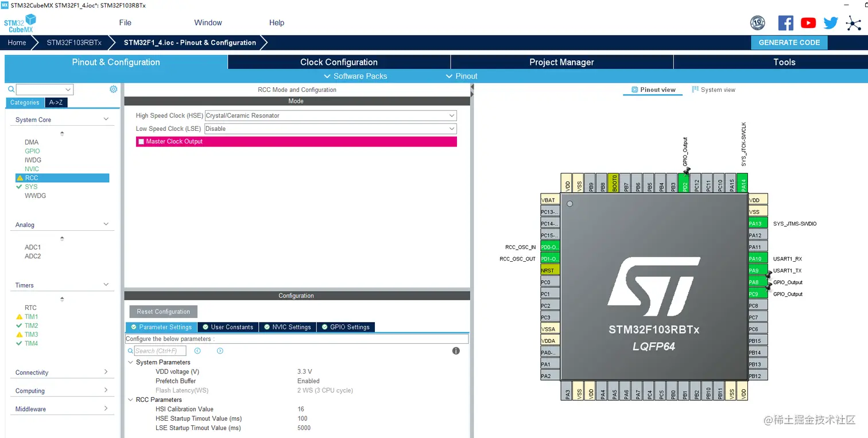Click the ST community network icon

coord(854,23)
